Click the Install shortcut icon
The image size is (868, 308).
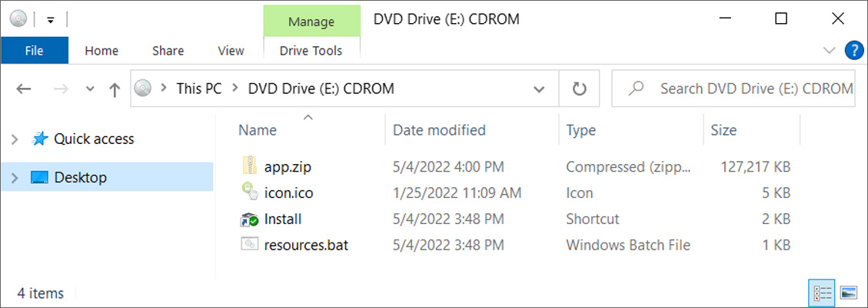pyautogui.click(x=249, y=219)
